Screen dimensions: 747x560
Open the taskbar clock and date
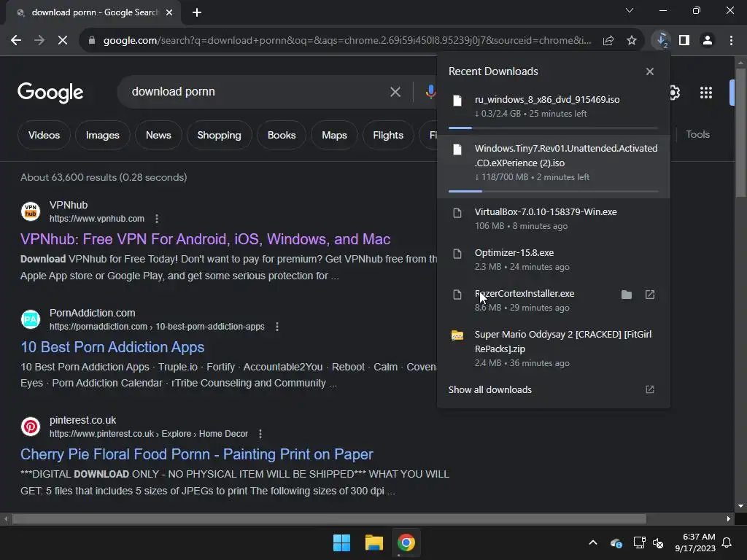pos(695,542)
